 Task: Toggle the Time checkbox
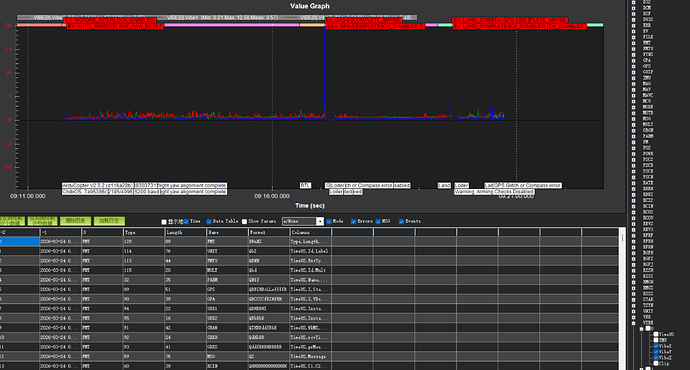click(x=186, y=221)
